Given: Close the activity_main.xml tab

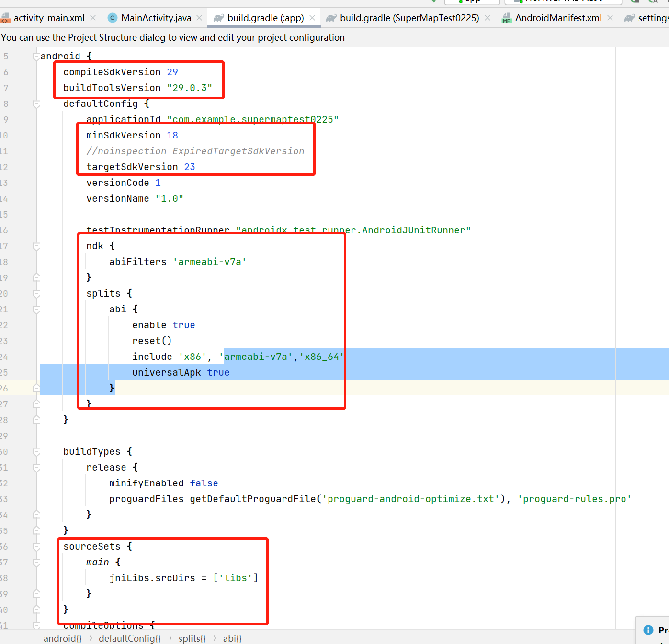Looking at the screenshot, I should pos(93,18).
